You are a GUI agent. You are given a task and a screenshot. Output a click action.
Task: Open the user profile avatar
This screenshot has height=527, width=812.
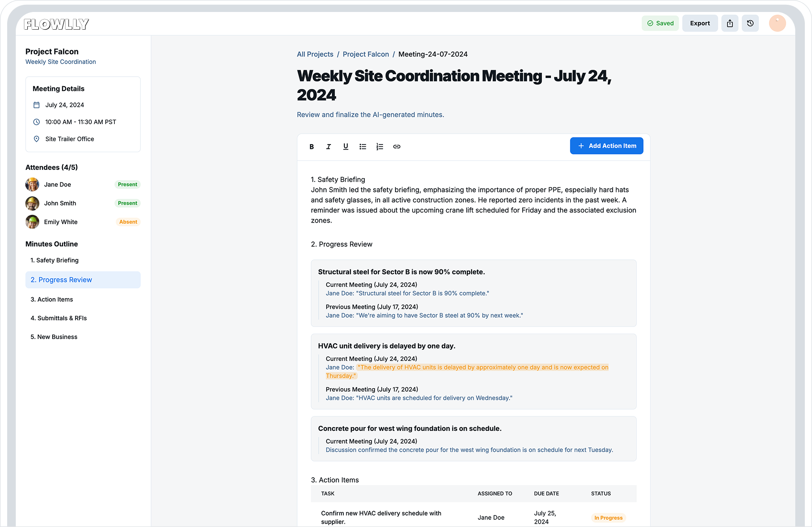click(x=777, y=23)
